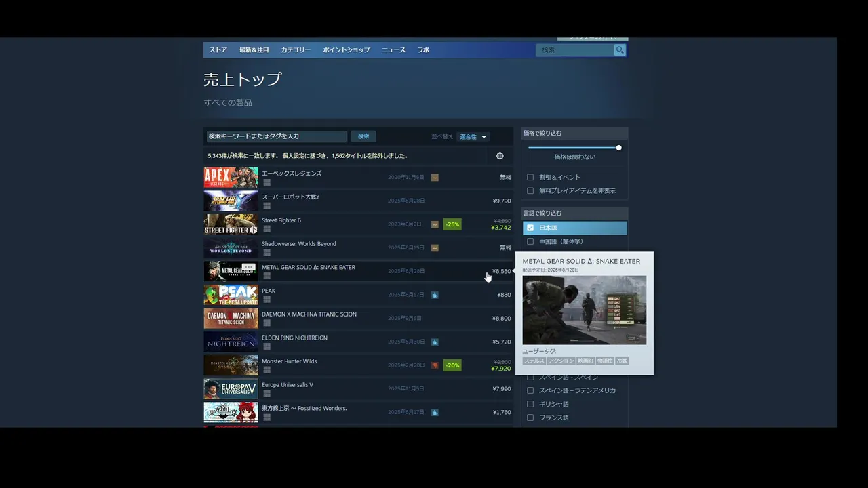Click the price range slider handle

pyautogui.click(x=618, y=148)
